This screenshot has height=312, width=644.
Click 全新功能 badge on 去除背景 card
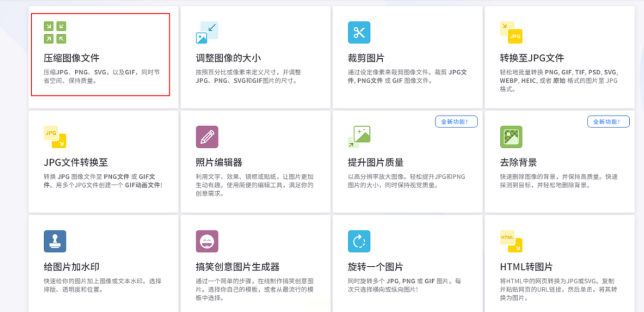point(609,122)
